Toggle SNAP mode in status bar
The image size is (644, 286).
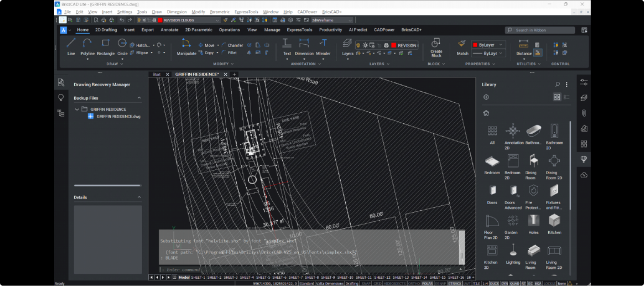366,284
